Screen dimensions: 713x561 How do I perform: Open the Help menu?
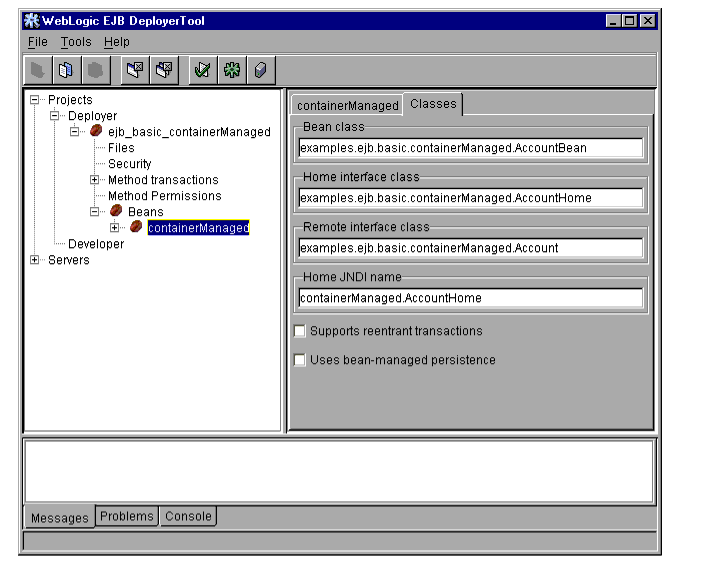point(117,42)
